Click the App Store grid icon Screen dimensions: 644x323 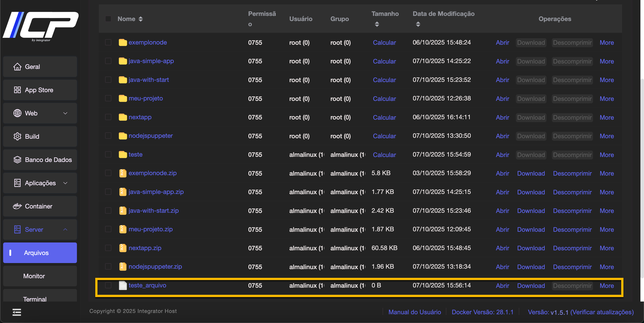[17, 90]
